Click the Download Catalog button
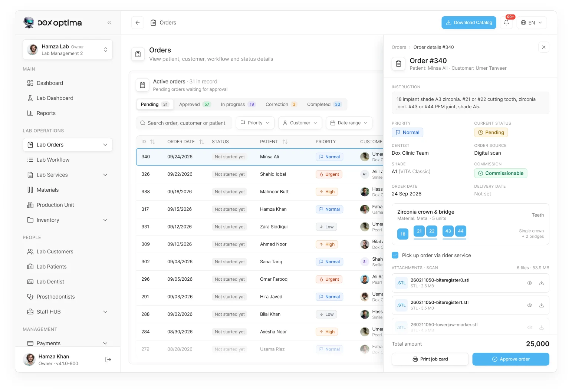 coord(469,23)
